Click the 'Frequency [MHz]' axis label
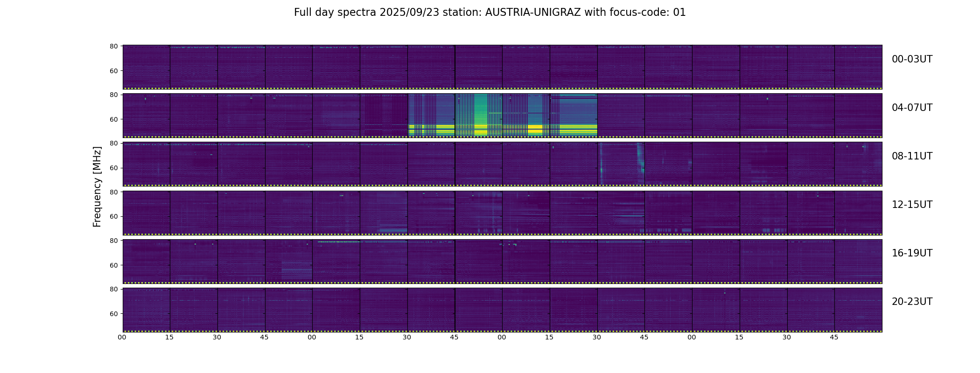The image size is (980, 373). pyautogui.click(x=97, y=186)
